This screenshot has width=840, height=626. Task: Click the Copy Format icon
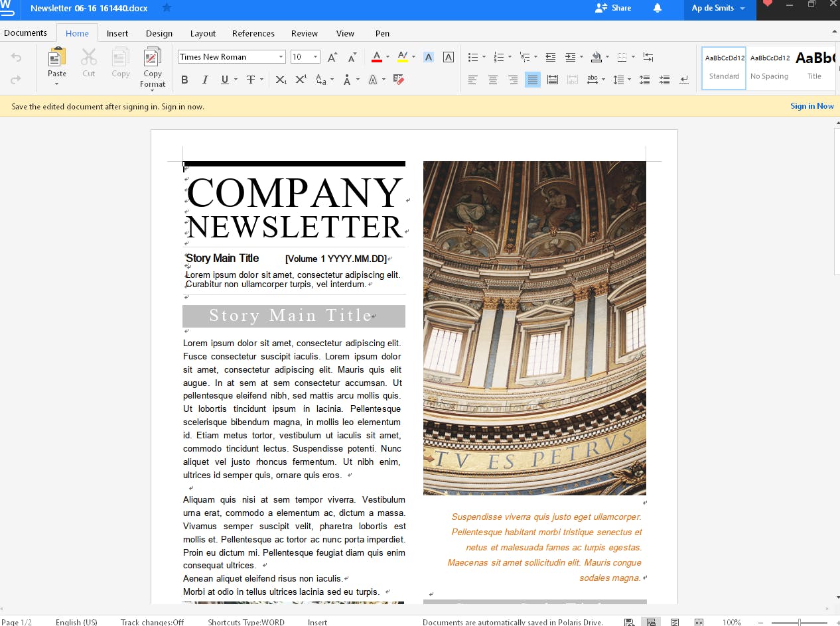[153, 57]
